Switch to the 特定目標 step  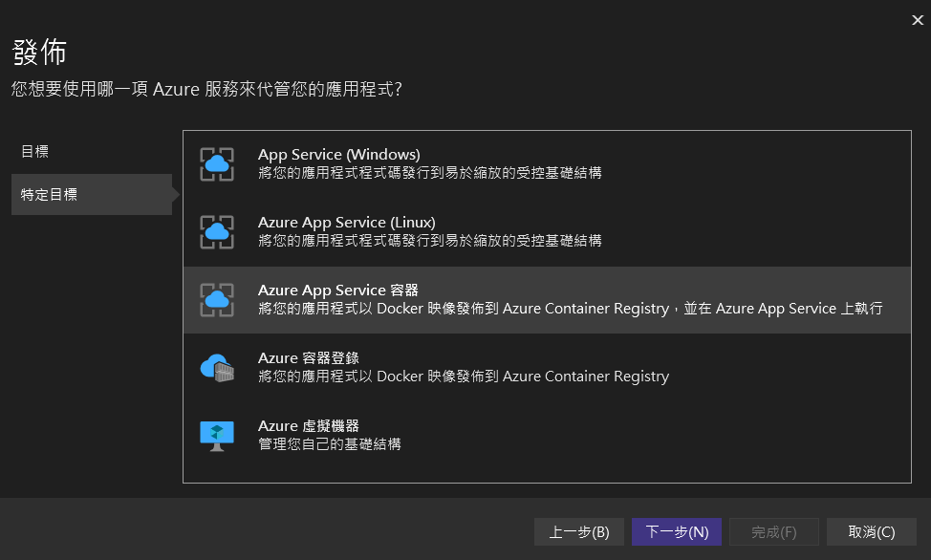coord(50,195)
